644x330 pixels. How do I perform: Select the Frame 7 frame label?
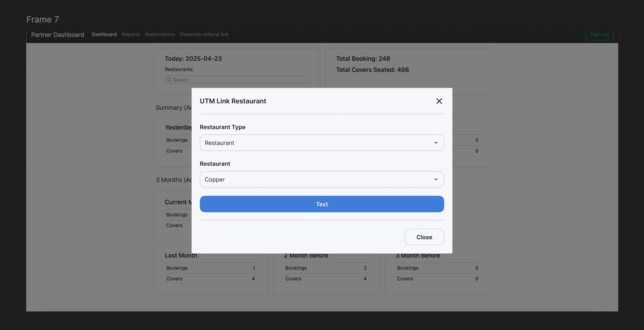click(43, 19)
